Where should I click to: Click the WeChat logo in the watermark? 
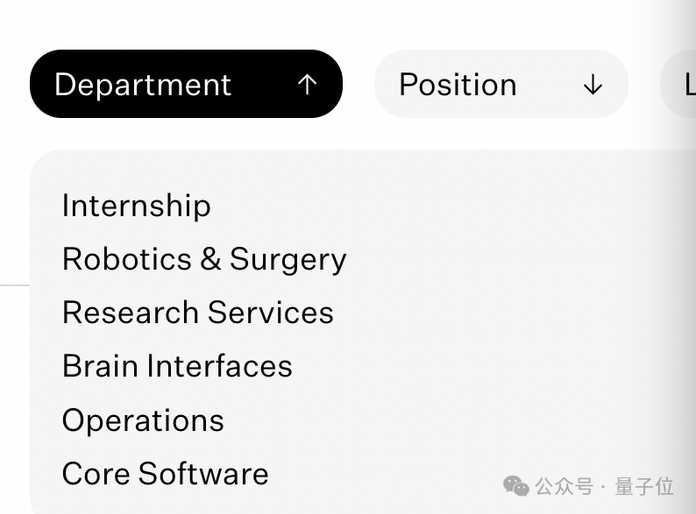click(516, 486)
